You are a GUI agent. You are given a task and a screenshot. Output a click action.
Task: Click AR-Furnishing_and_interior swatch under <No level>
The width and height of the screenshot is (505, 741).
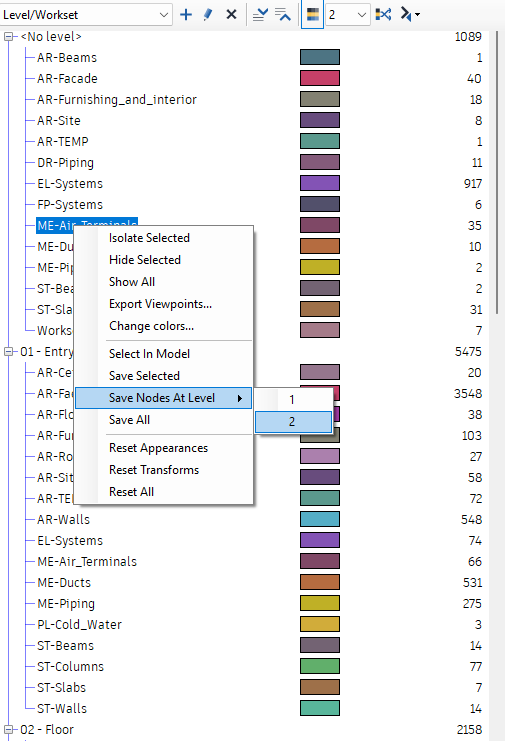point(320,99)
